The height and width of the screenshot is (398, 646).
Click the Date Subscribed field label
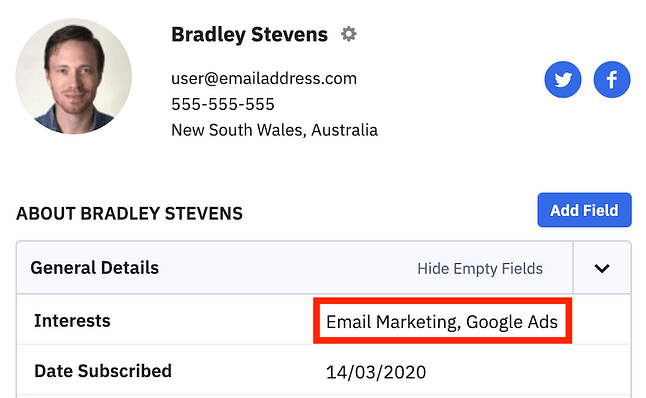(103, 371)
